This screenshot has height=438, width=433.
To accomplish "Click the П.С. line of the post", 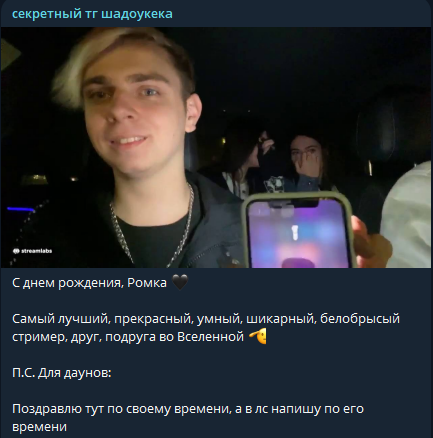I will [x=62, y=373].
